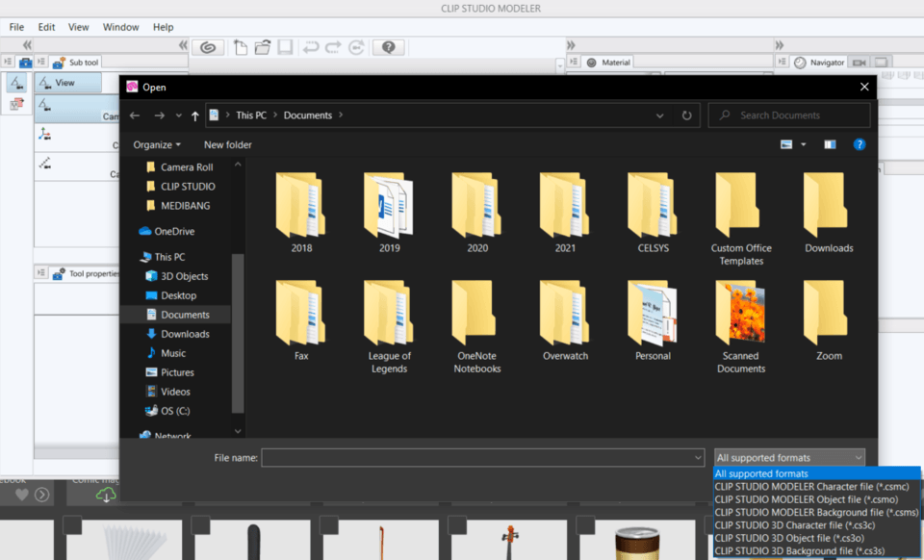This screenshot has height=560, width=924.
Task: Open the CELSYS folder
Action: 653,214
